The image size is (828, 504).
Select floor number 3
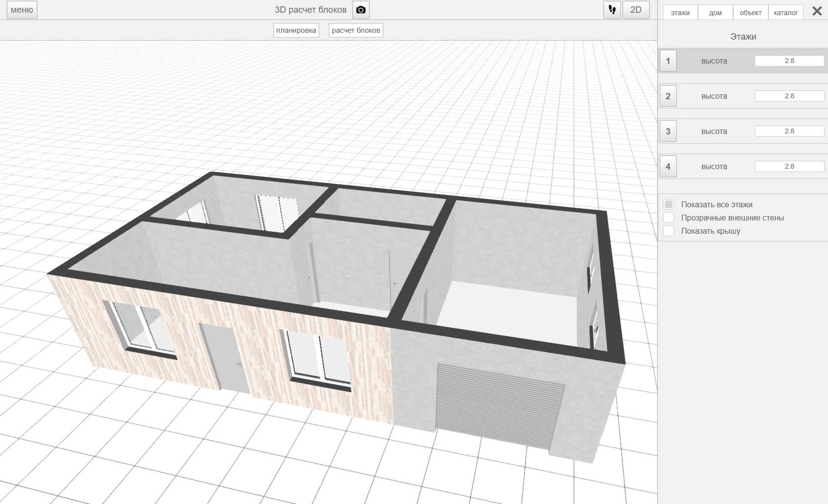[668, 131]
